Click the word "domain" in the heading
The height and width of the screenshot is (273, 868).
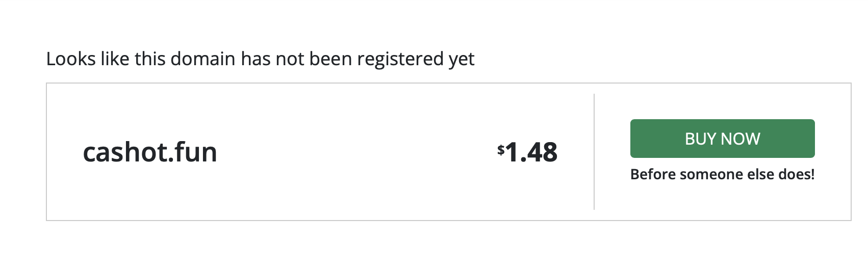202,59
